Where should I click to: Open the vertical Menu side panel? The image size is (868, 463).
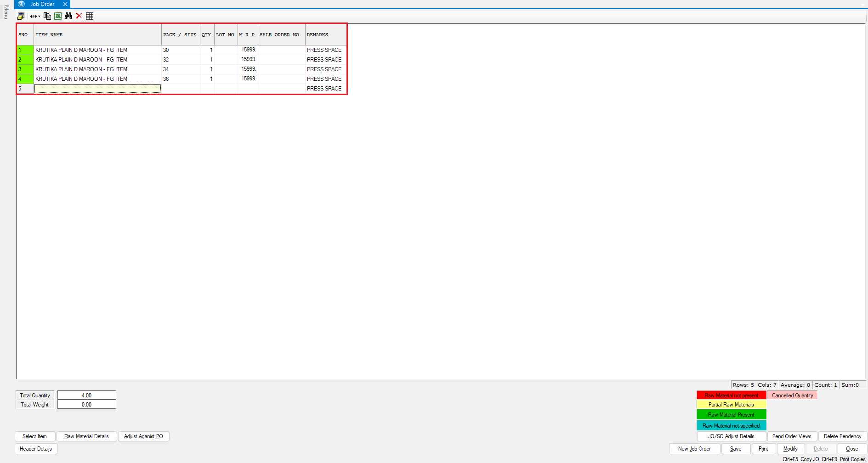6,12
